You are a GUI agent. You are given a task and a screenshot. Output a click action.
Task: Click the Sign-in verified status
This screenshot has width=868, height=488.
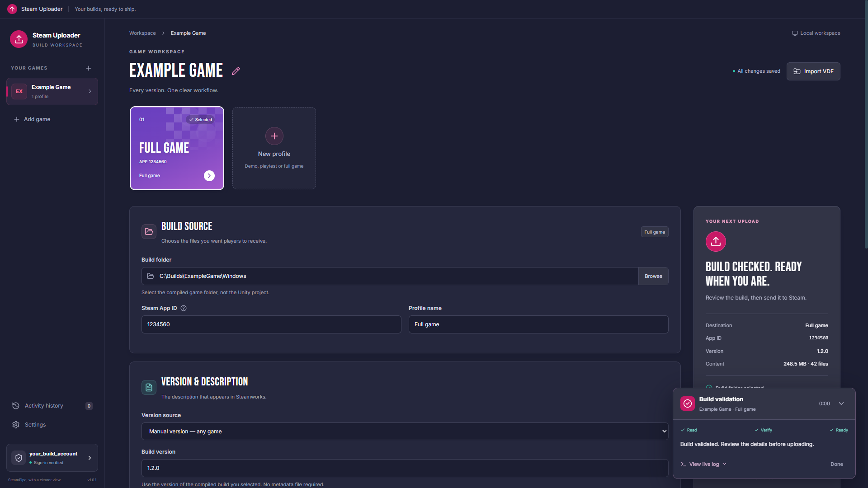[46, 463]
